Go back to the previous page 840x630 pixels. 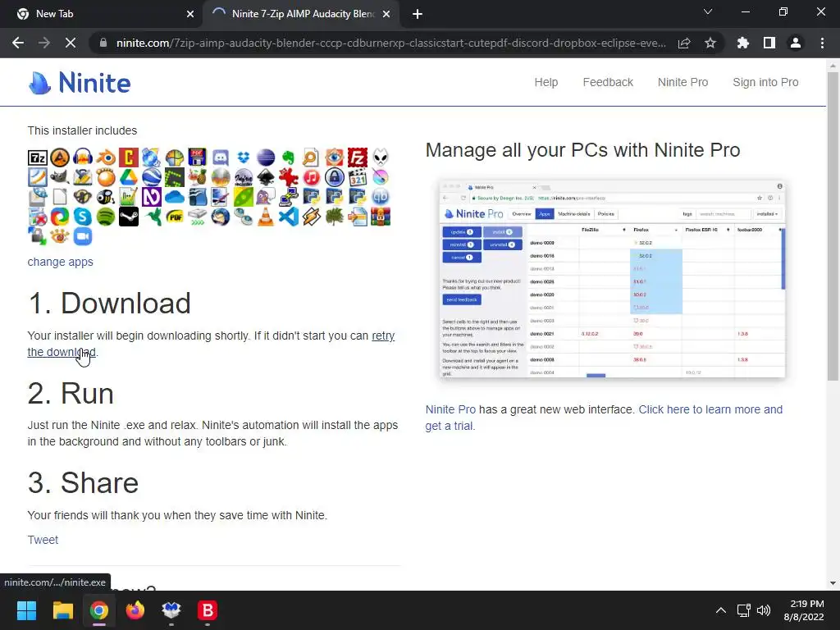coord(18,43)
